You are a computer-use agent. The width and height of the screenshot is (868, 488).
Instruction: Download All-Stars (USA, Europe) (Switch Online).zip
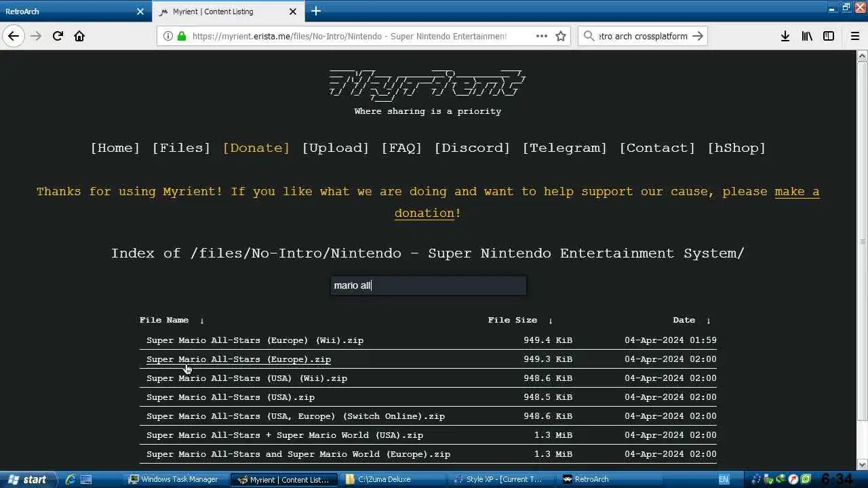click(296, 416)
